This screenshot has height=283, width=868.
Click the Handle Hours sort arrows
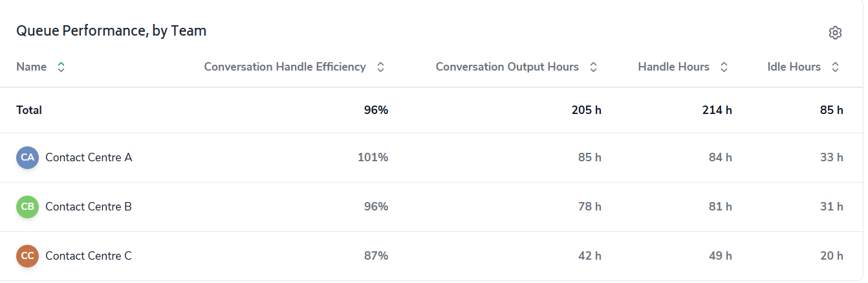(x=724, y=67)
